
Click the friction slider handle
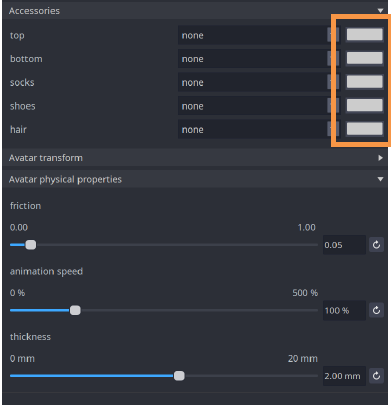[x=31, y=245]
